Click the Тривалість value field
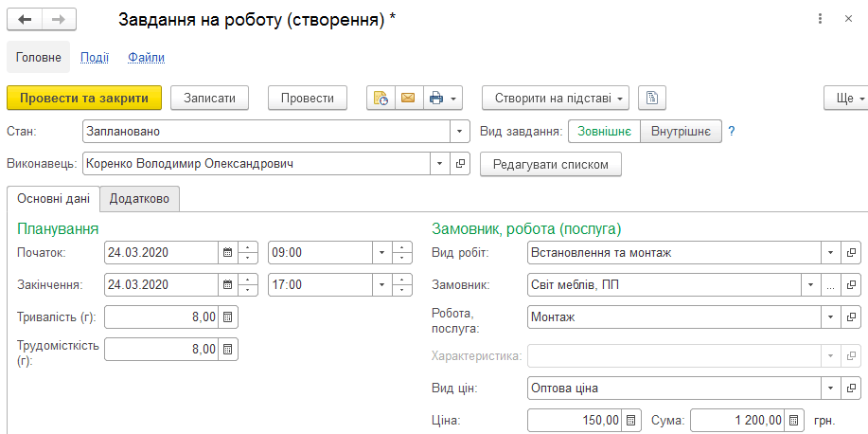Image resolution: width=868 pixels, height=434 pixels. click(161, 317)
